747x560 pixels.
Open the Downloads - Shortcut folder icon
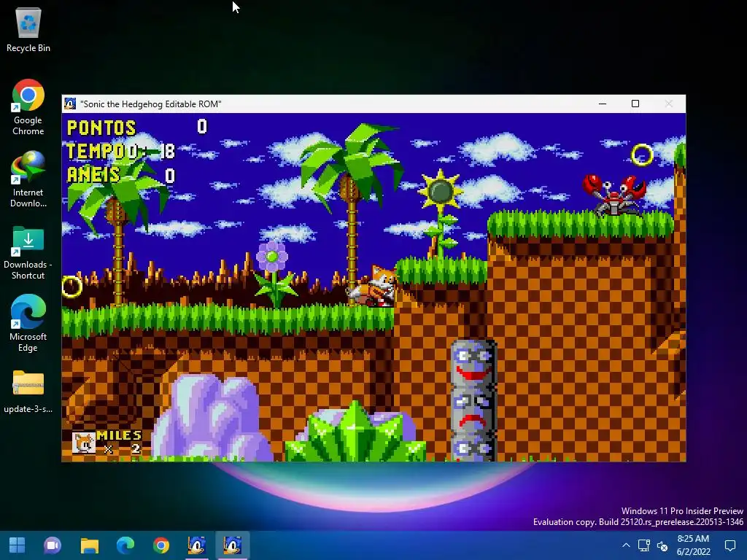(28, 252)
